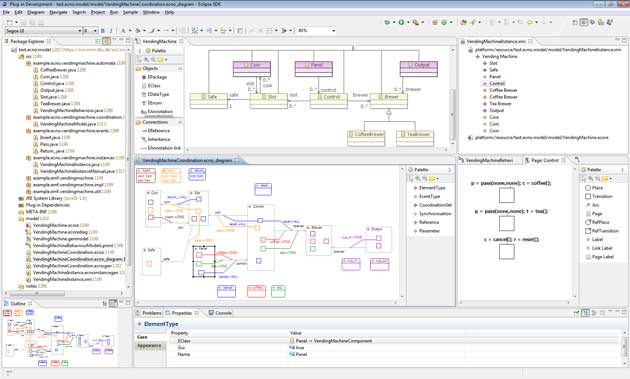Image resolution: width=630 pixels, height=379 pixels.
Task: Select the Link Label palette tool
Action: point(599,248)
